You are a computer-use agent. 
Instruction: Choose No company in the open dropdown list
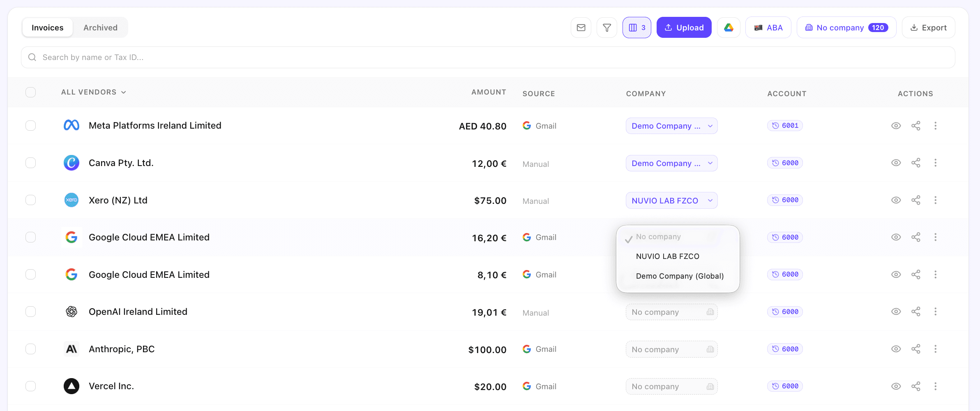pos(678,237)
